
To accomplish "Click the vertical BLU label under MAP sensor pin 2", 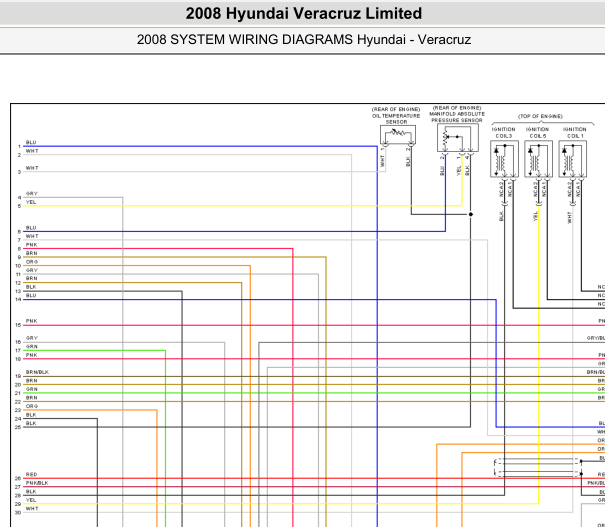I will tap(442, 171).
